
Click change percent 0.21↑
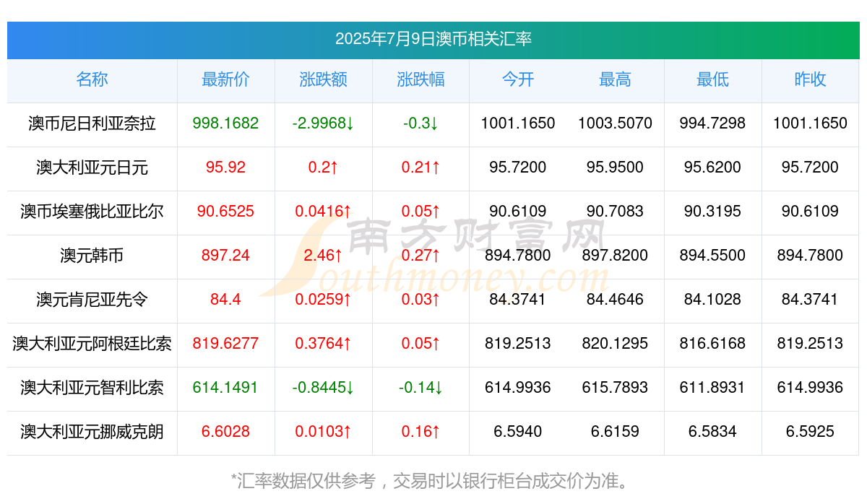[x=420, y=168]
